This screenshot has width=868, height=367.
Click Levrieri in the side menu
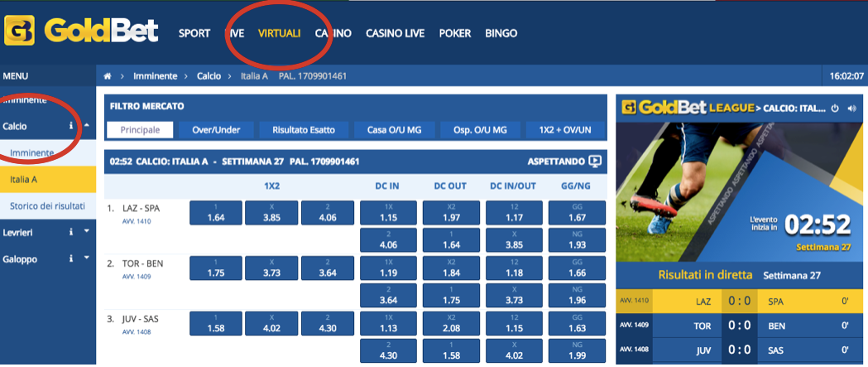[17, 232]
